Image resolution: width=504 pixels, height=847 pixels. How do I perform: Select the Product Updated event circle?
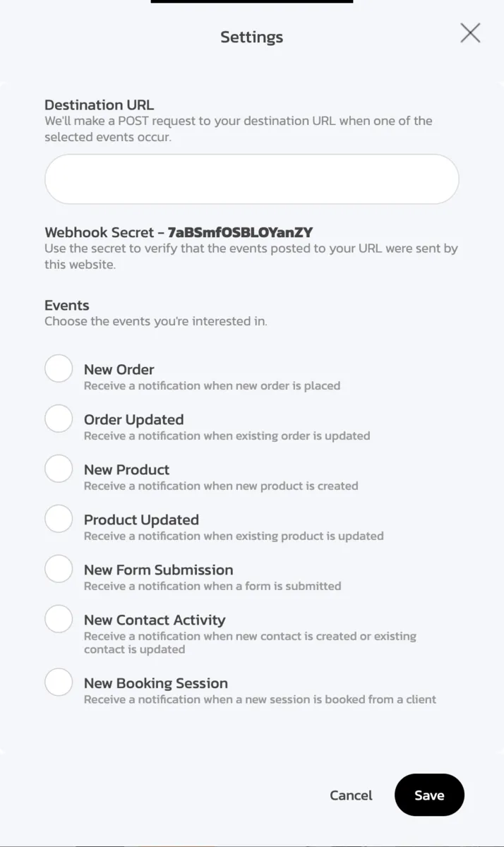(59, 519)
